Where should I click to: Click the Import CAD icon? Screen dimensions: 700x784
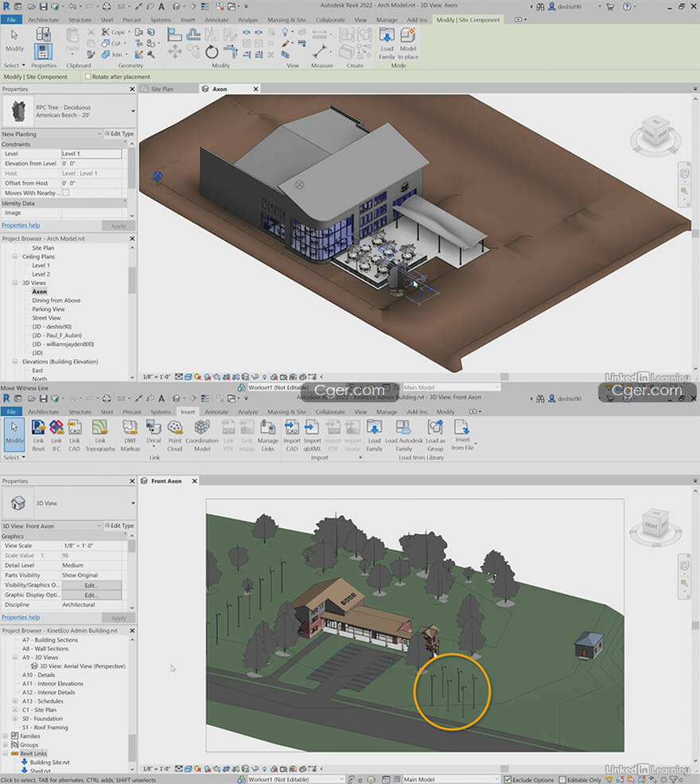292,434
